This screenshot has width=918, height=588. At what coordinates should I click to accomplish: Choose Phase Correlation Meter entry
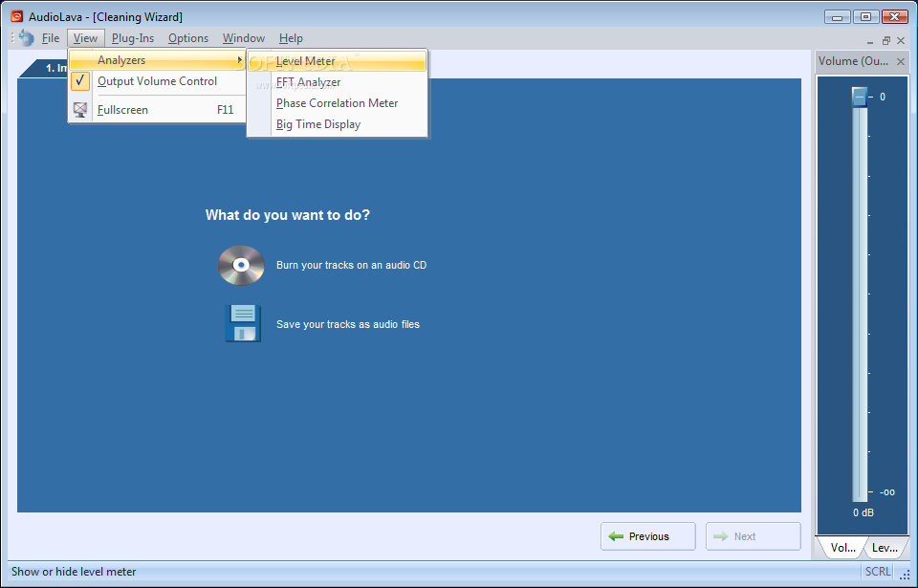point(338,103)
